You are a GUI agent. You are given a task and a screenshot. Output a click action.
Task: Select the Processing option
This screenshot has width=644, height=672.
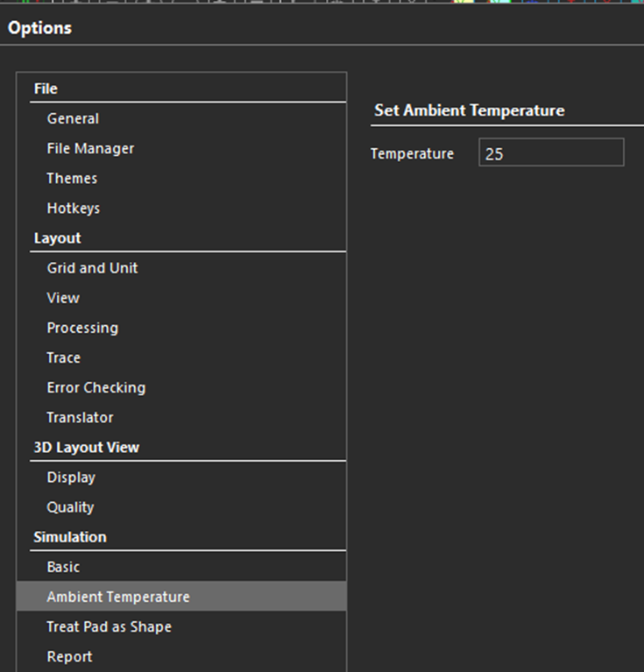[x=181, y=328]
